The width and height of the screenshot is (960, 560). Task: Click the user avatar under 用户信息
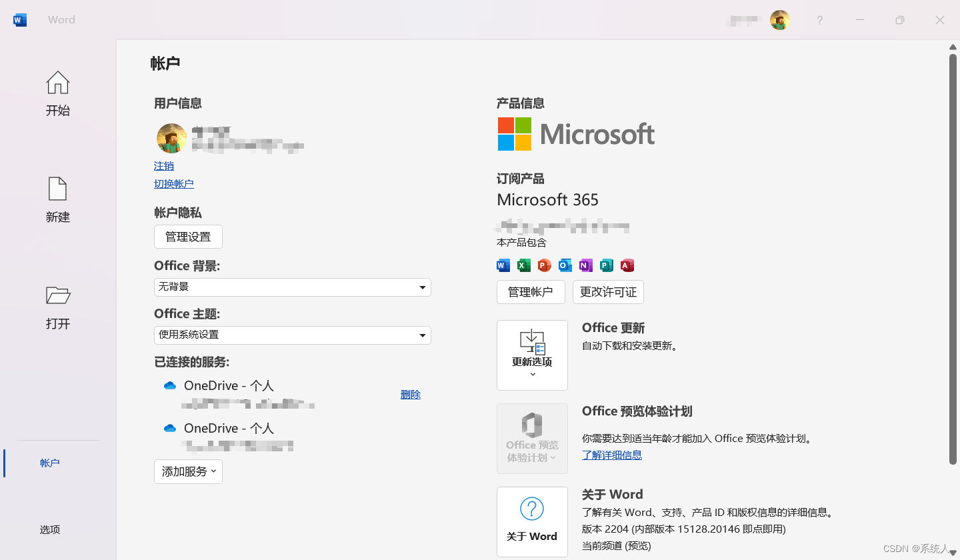171,138
